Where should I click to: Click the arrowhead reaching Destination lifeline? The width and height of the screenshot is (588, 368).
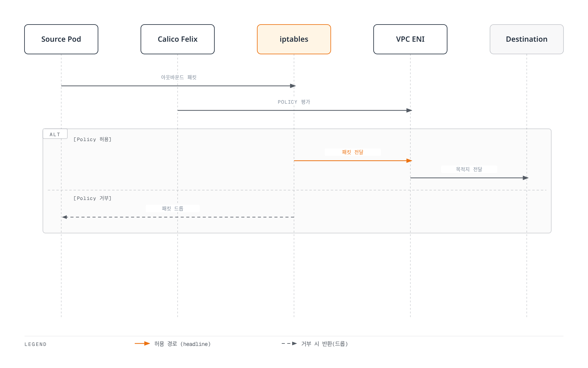coord(526,178)
